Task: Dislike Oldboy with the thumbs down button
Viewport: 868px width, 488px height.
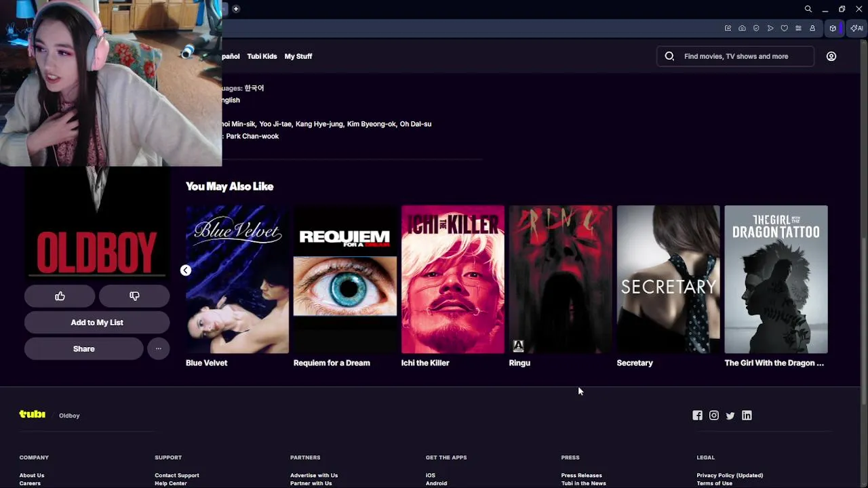Action: click(134, 296)
